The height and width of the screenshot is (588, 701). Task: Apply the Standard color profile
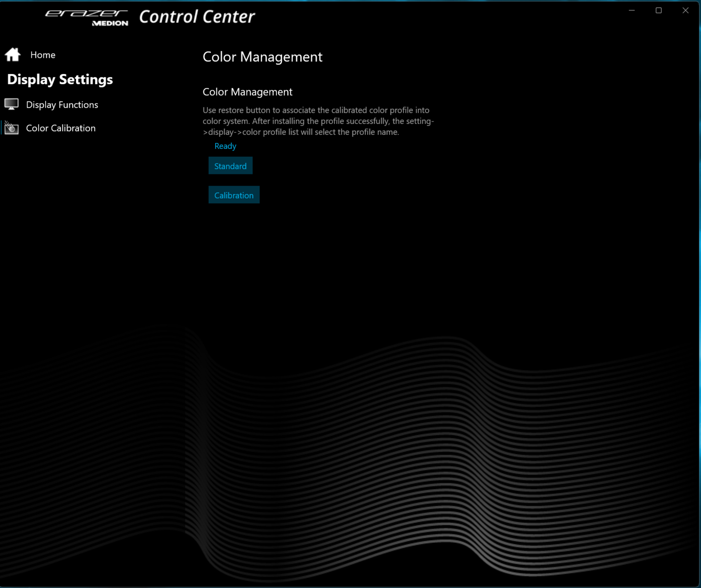click(x=230, y=166)
